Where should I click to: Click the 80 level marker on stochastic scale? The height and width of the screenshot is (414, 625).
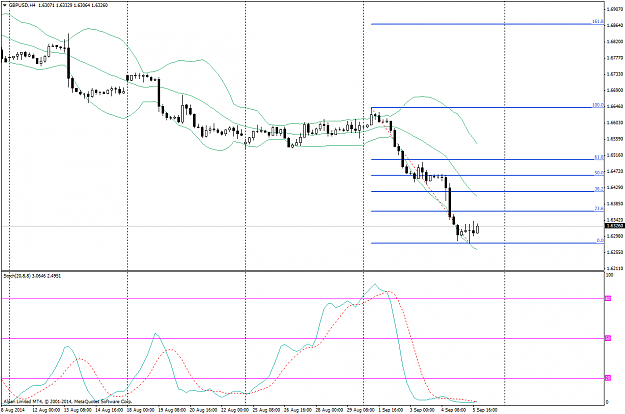(x=608, y=298)
